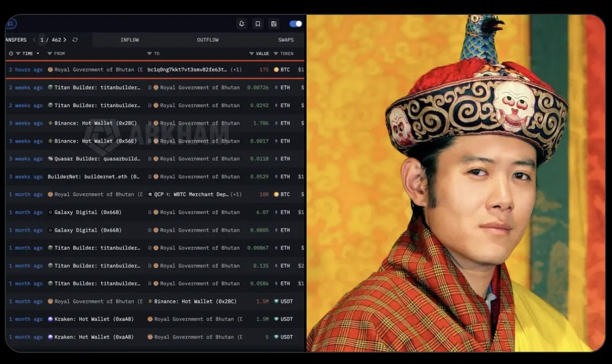612x364 pixels.
Task: Click the FROM column filter control
Action: coord(50,54)
